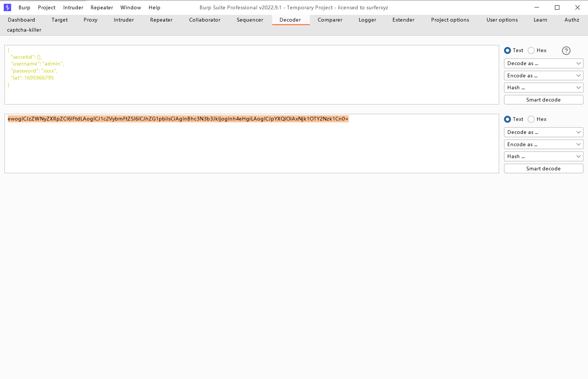Click the "secretid": [] line

26,57
